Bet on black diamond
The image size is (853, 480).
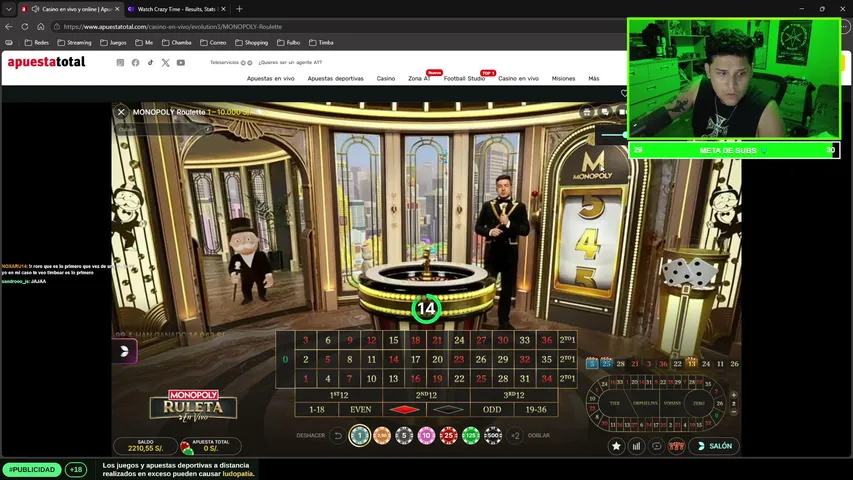(448, 410)
